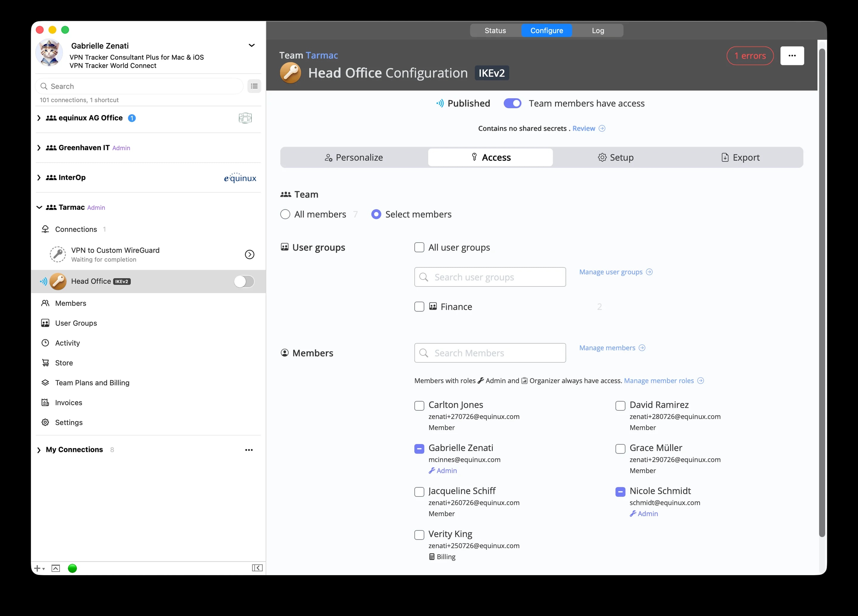The image size is (858, 616).
Task: Click the three dots more button in header
Action: click(792, 56)
